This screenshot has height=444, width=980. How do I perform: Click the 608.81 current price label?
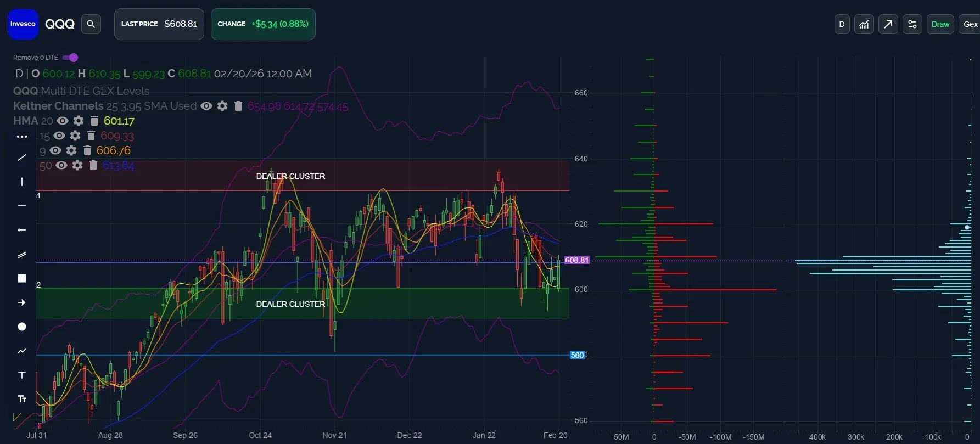click(x=576, y=260)
